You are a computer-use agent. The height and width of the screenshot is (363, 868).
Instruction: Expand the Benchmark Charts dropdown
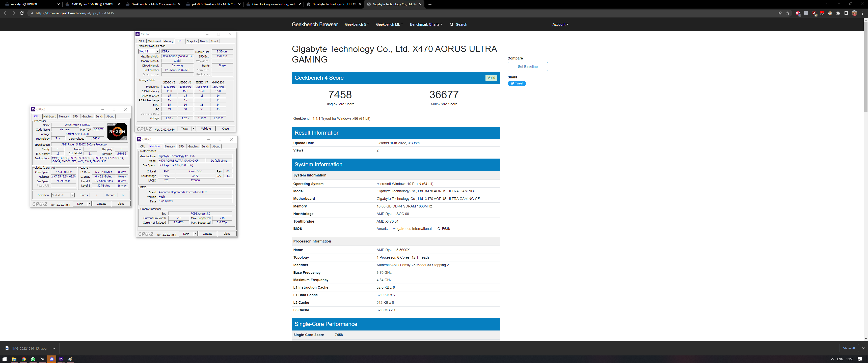(x=426, y=25)
